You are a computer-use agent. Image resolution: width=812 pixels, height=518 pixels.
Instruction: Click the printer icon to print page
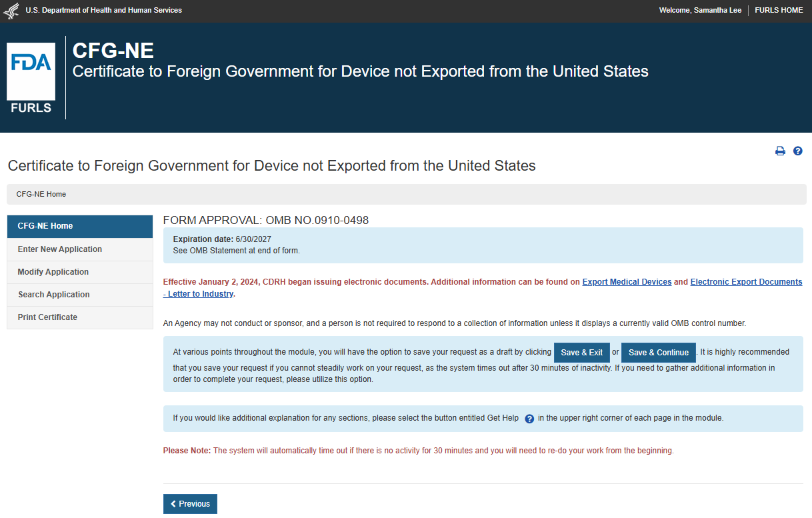[780, 151]
